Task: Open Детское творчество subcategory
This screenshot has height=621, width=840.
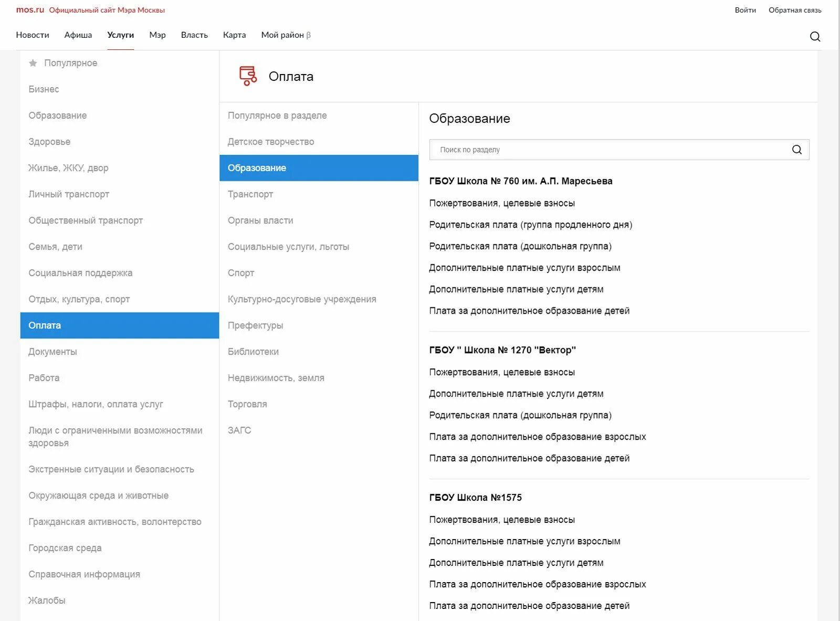Action: coord(319,142)
